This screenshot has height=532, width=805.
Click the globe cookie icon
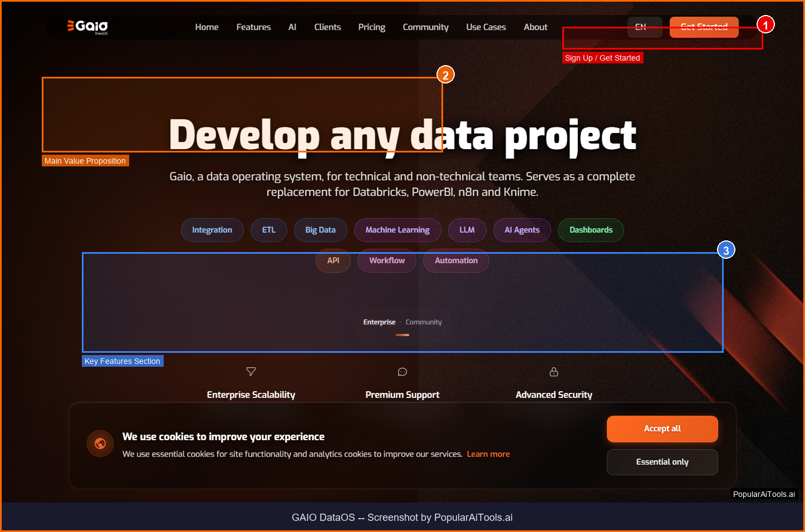pyautogui.click(x=100, y=444)
